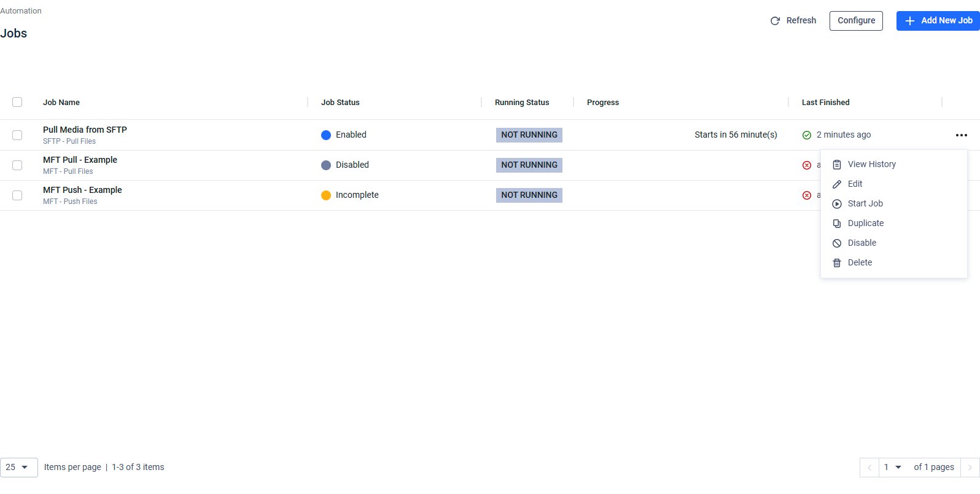Click the orange Incomplete status dot
Image resolution: width=980 pixels, height=494 pixels.
coord(326,195)
